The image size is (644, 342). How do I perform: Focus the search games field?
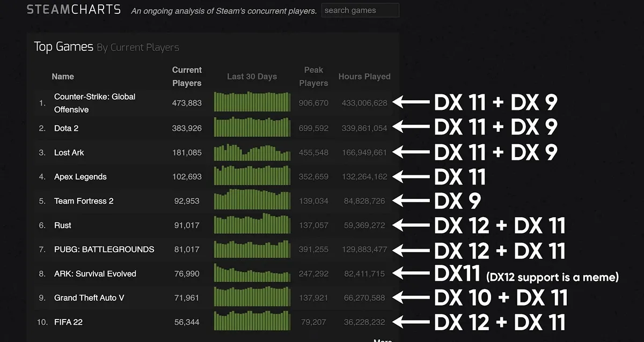(360, 10)
